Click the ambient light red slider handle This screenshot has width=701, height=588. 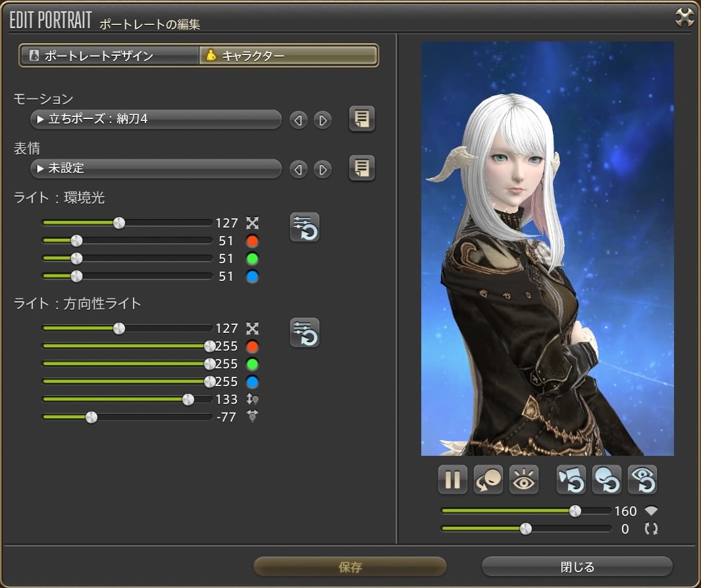76,241
